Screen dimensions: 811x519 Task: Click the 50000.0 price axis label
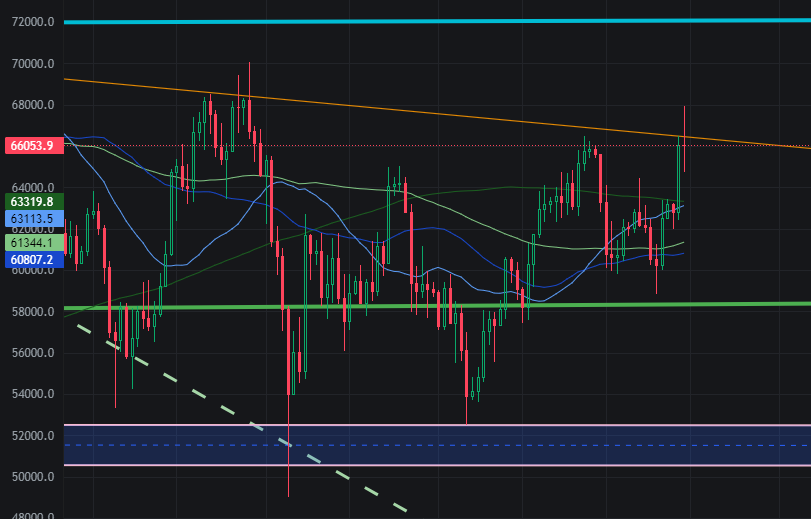[33, 477]
